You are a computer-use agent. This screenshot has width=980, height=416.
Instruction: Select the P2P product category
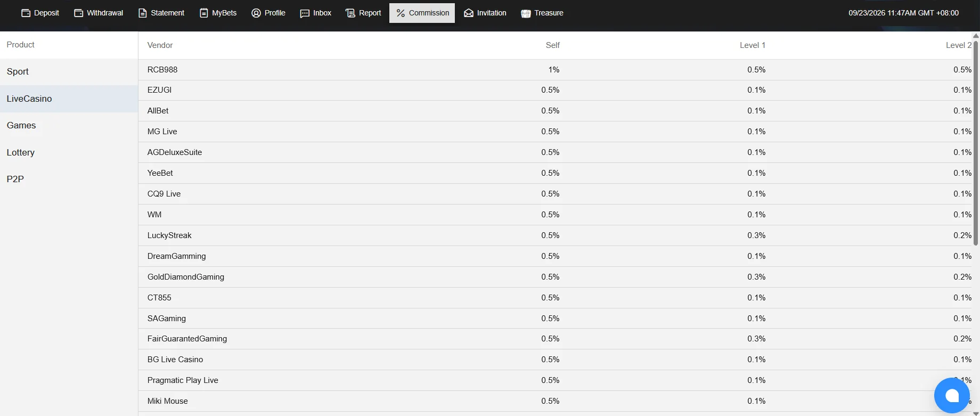click(x=69, y=179)
